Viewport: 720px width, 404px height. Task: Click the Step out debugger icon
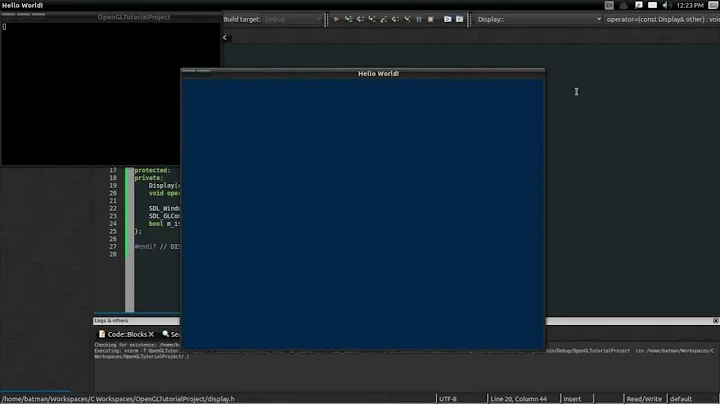coord(384,19)
